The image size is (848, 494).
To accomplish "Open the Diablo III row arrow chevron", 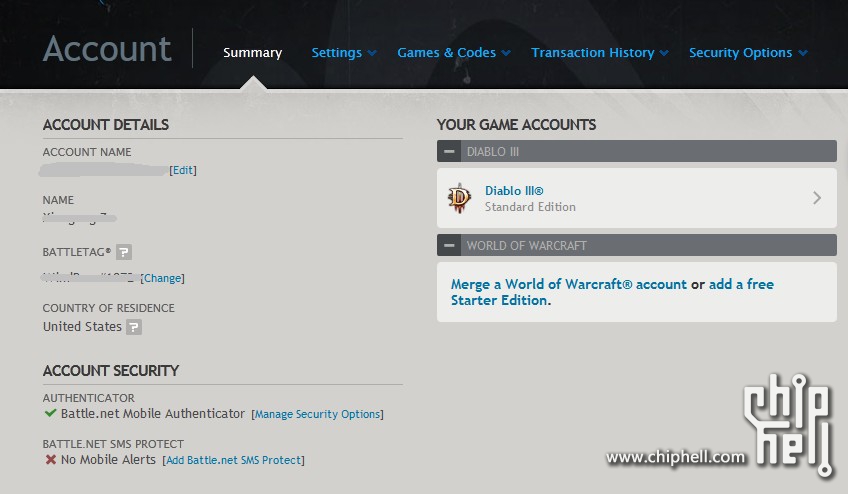I will coord(817,198).
